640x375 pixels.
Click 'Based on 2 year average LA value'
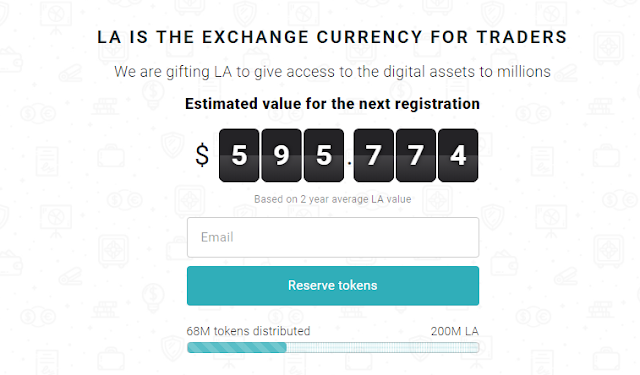point(332,199)
